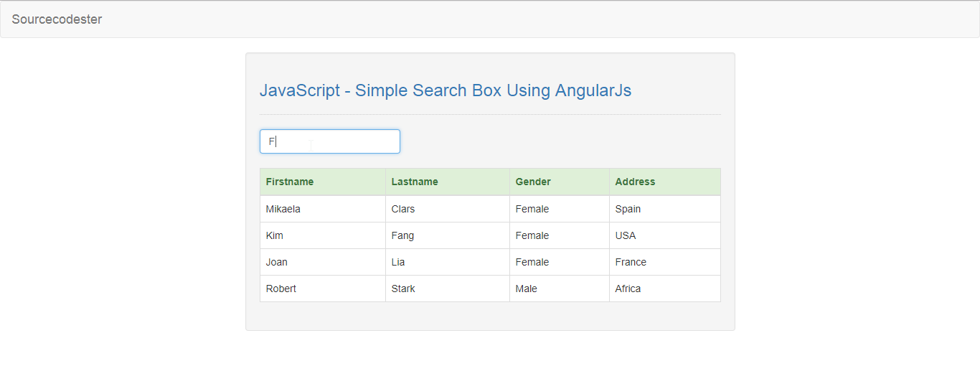Screen dimensions: 980x389
Task: Click the France address cell
Action: 665,262
